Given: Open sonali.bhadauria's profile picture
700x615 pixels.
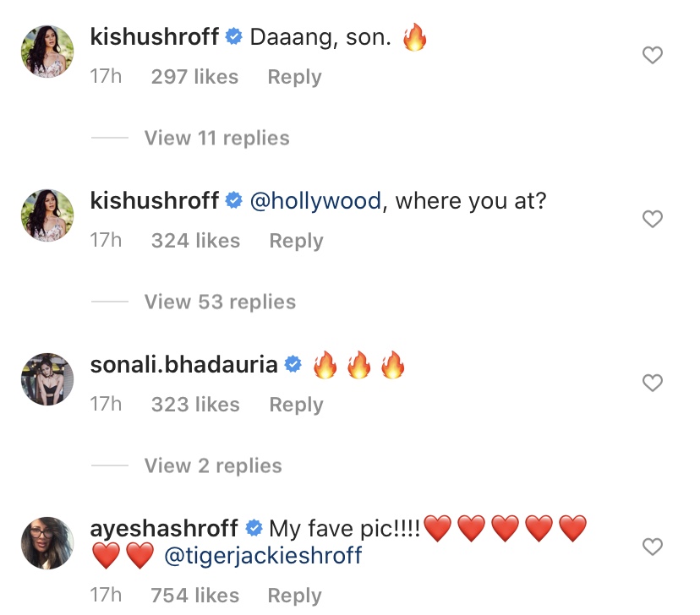Looking at the screenshot, I should 46,380.
